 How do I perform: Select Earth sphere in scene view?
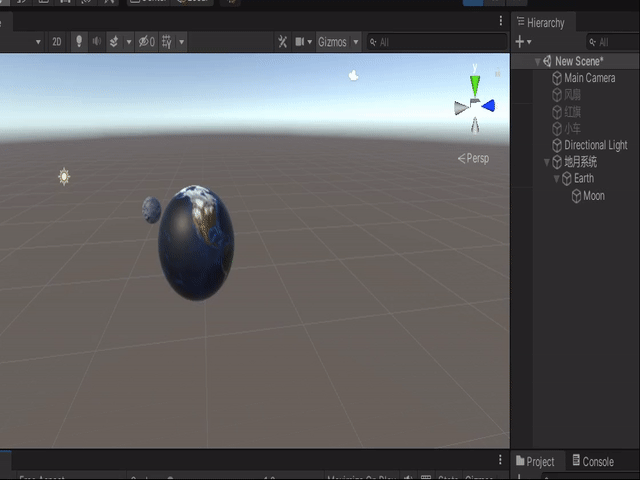pyautogui.click(x=196, y=243)
